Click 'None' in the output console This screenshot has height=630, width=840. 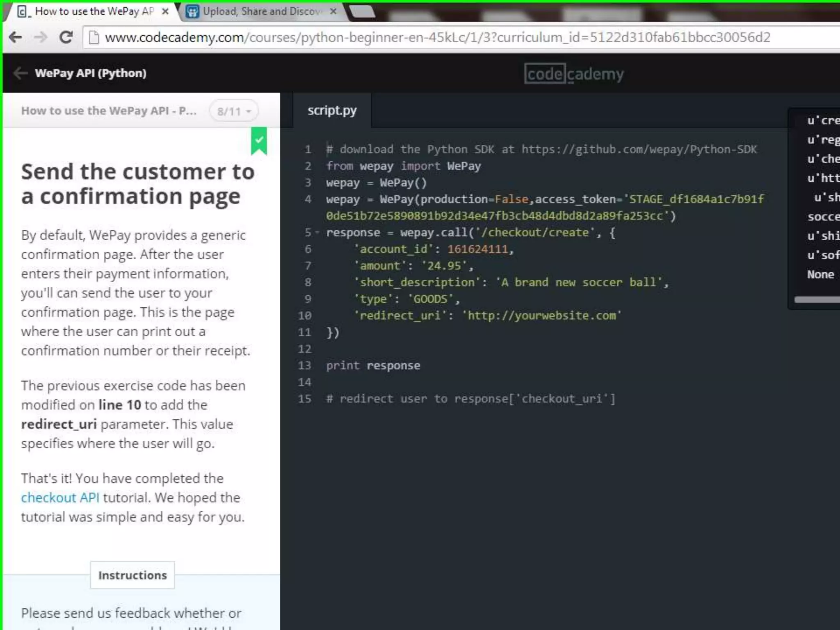(821, 274)
